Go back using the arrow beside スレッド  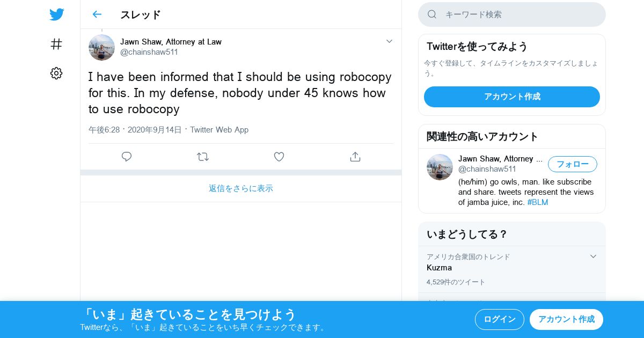97,14
